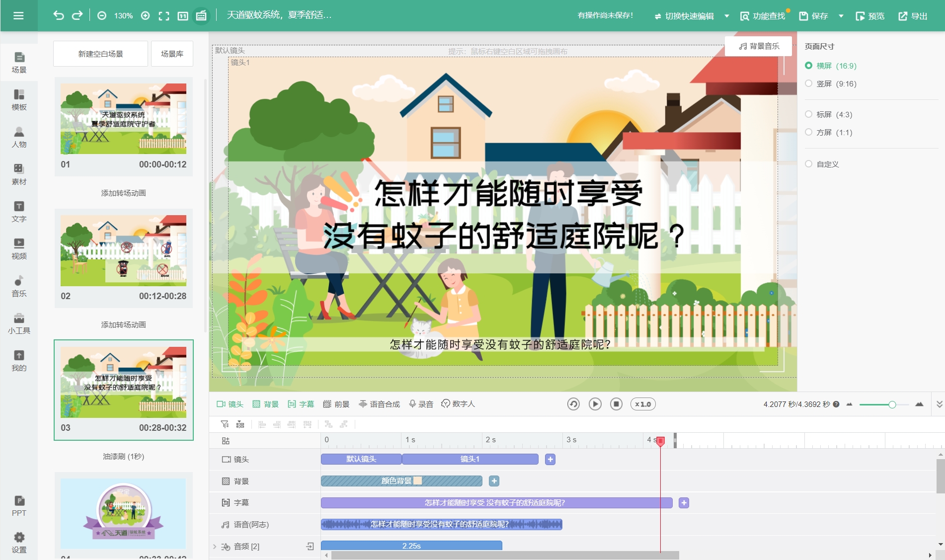Viewport: 945px width, 560px height.
Task: Collapse the timeline panel with double chevron
Action: [x=939, y=404]
